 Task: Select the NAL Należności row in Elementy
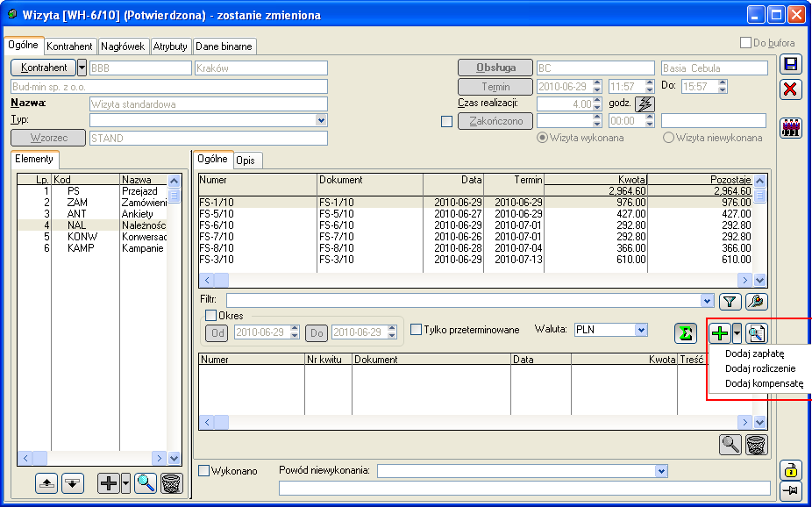point(93,225)
